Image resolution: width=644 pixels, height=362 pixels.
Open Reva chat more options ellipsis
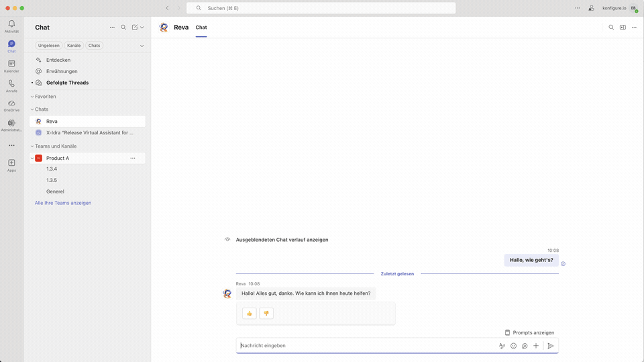coord(634,28)
